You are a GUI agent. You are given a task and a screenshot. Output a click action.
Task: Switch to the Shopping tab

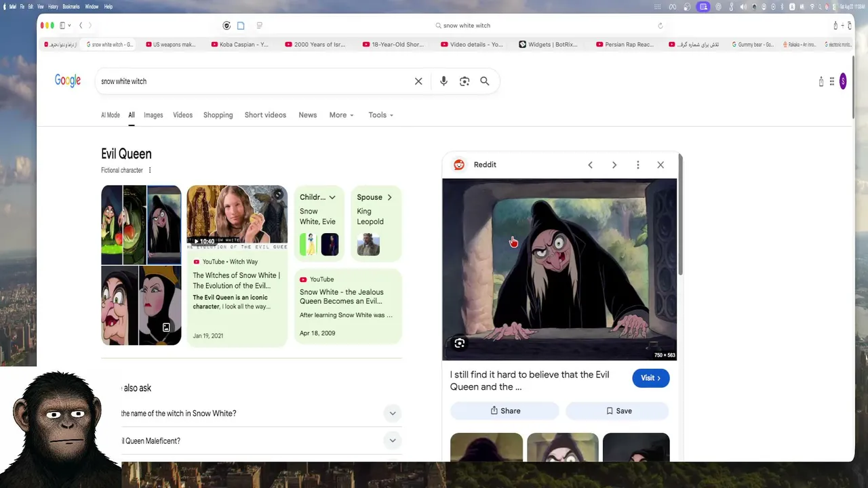click(x=218, y=115)
